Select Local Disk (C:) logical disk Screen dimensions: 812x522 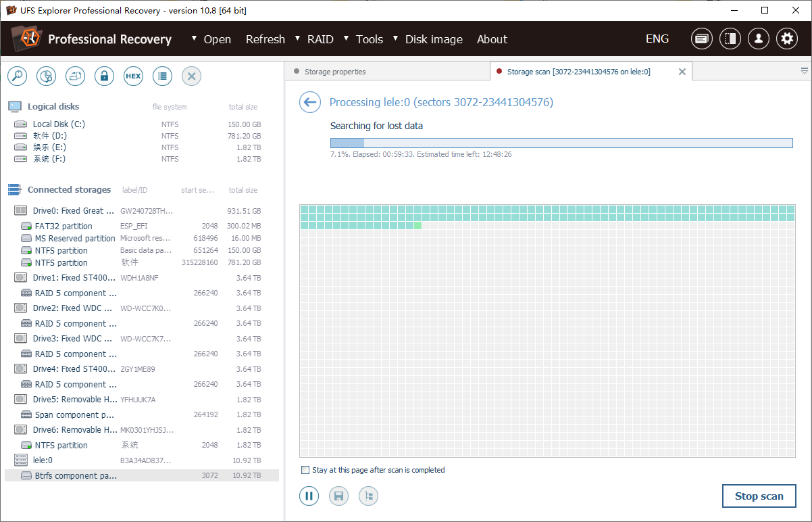(142, 124)
